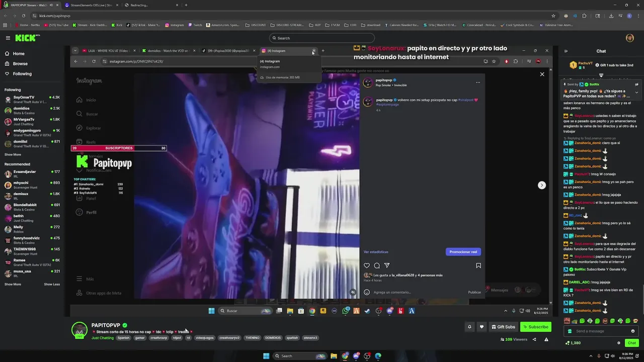Viewport: 644px width, 362px height.
Task: Open the Kick hamburger sidebar menu
Action: click(x=8, y=38)
